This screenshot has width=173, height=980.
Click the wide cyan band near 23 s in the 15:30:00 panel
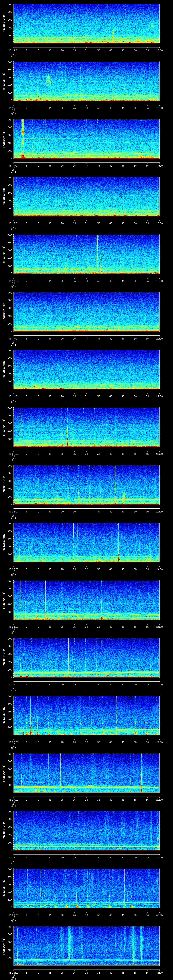(69, 944)
